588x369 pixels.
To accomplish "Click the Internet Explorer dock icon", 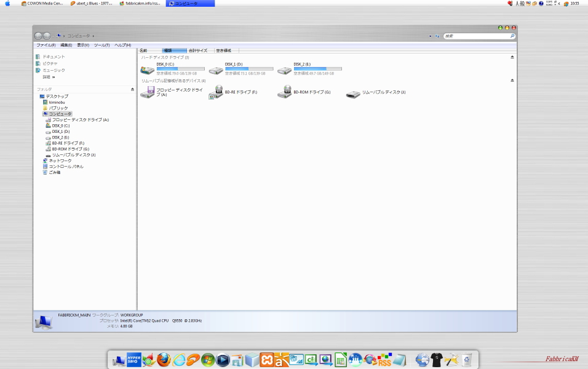I will [179, 360].
